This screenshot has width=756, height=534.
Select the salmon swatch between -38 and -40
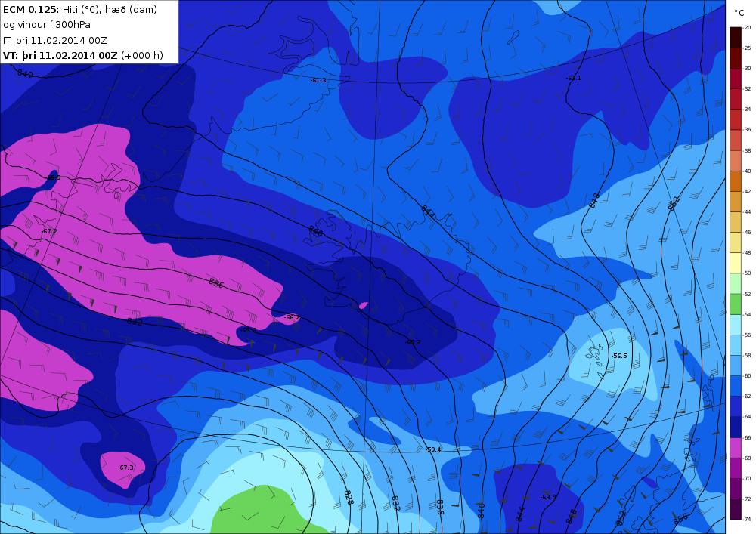point(736,161)
